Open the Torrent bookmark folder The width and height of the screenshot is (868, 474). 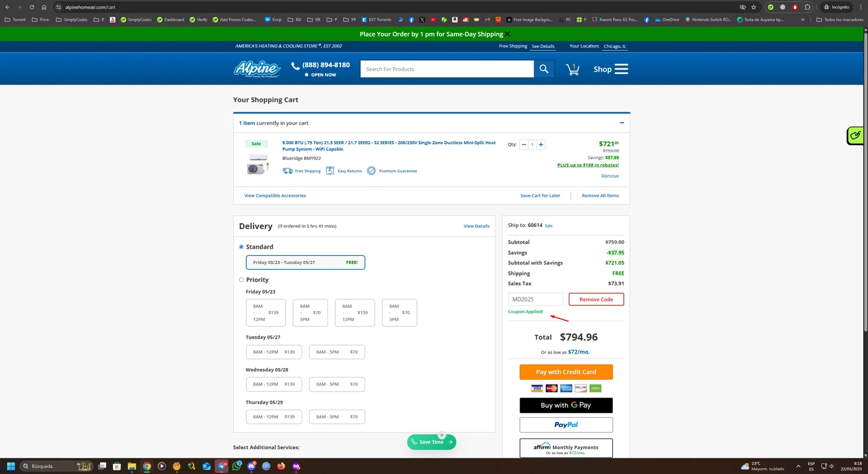tap(15, 20)
